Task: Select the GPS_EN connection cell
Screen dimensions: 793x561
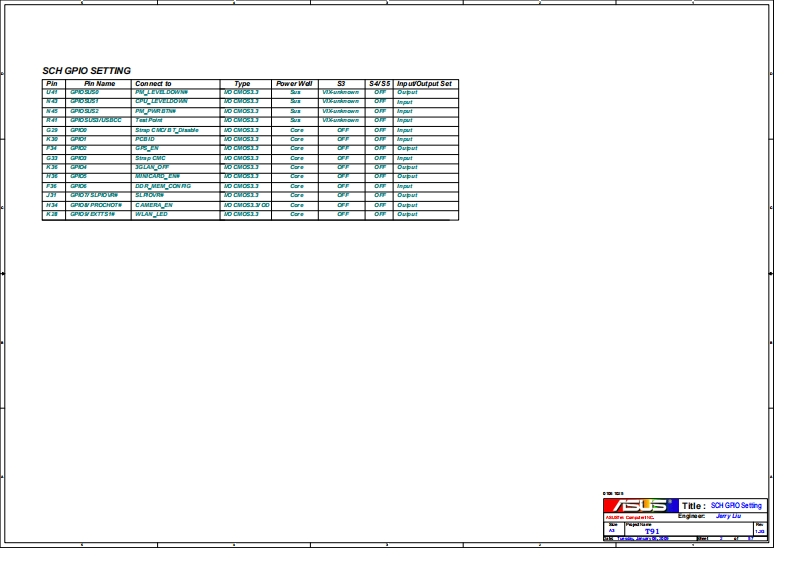Action: point(147,148)
